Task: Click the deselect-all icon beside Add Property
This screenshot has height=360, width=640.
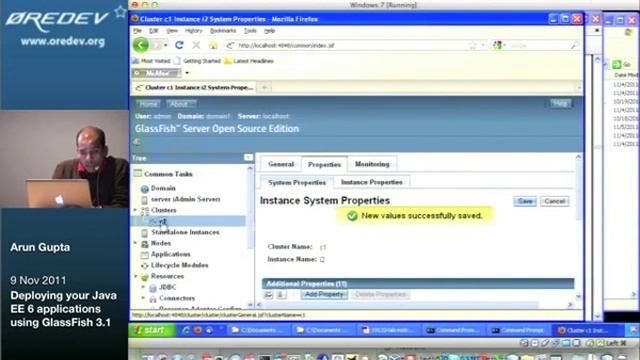Action: pyautogui.click(x=280, y=294)
